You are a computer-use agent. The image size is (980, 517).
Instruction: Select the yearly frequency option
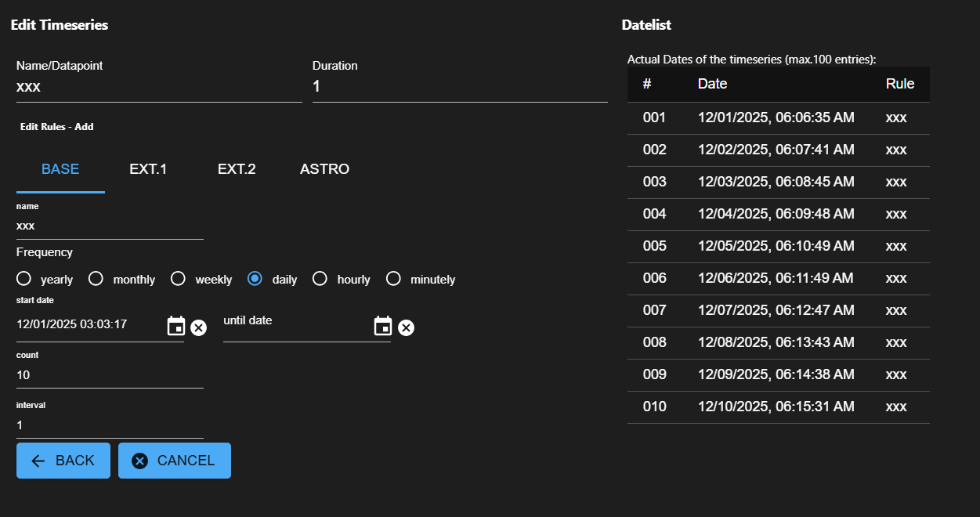[x=24, y=279]
